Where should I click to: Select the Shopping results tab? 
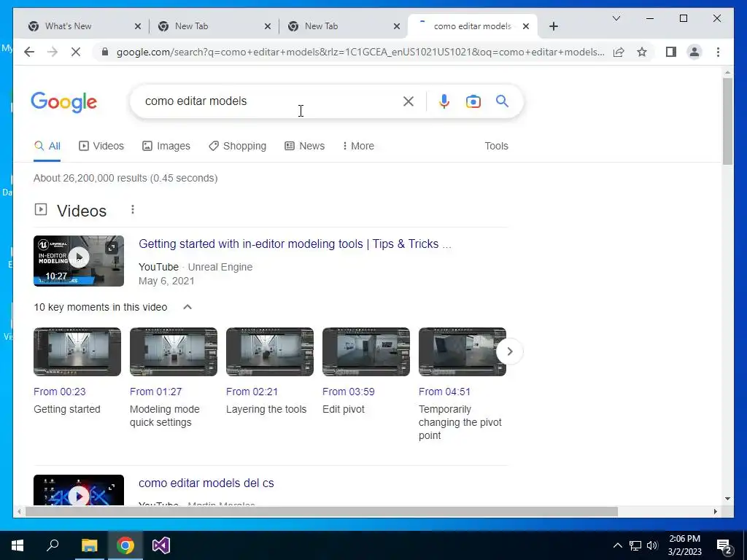coord(237,146)
